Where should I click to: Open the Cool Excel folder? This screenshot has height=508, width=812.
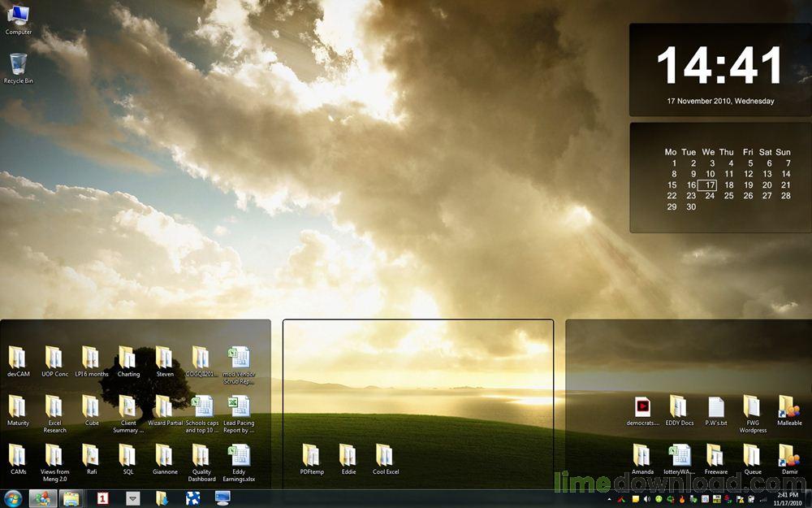coord(385,455)
